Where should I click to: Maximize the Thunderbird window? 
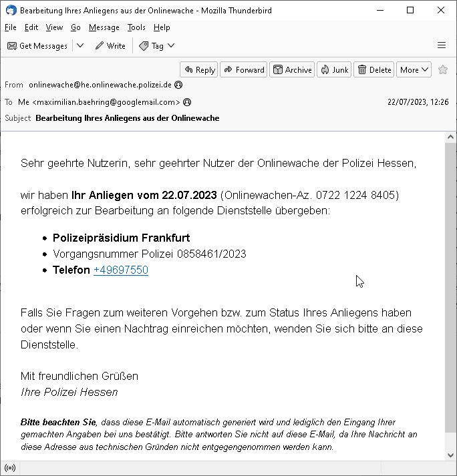[410, 10]
